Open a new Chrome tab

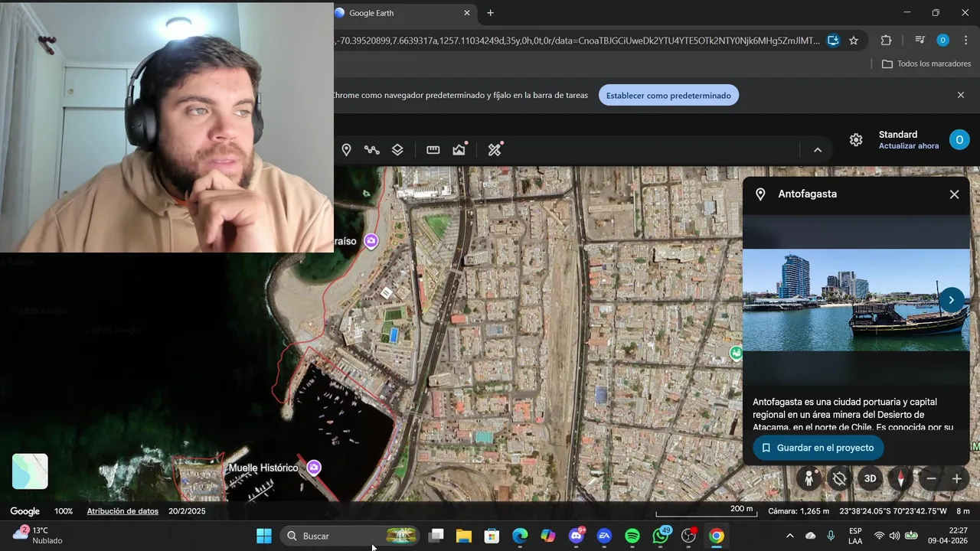point(490,13)
